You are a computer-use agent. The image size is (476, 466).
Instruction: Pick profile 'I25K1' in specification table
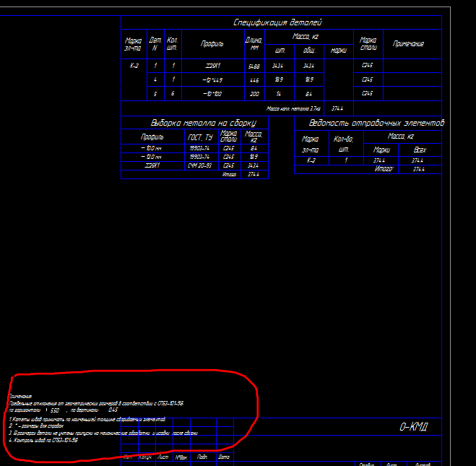point(213,66)
